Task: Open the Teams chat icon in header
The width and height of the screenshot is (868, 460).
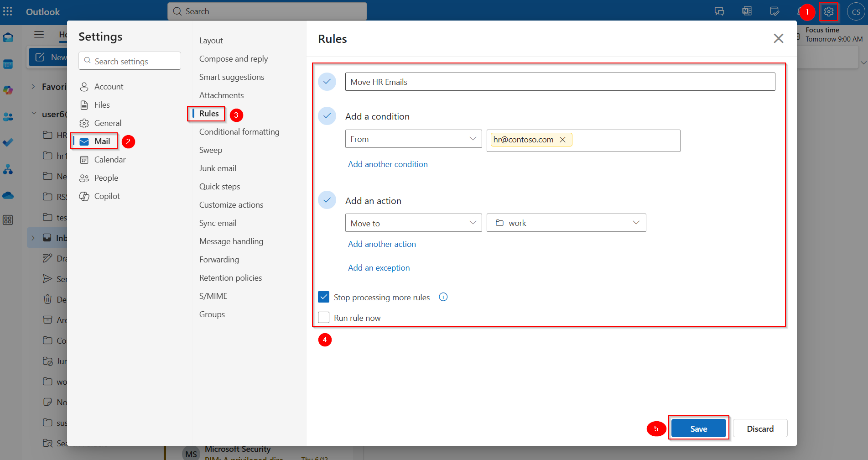Action: click(719, 11)
